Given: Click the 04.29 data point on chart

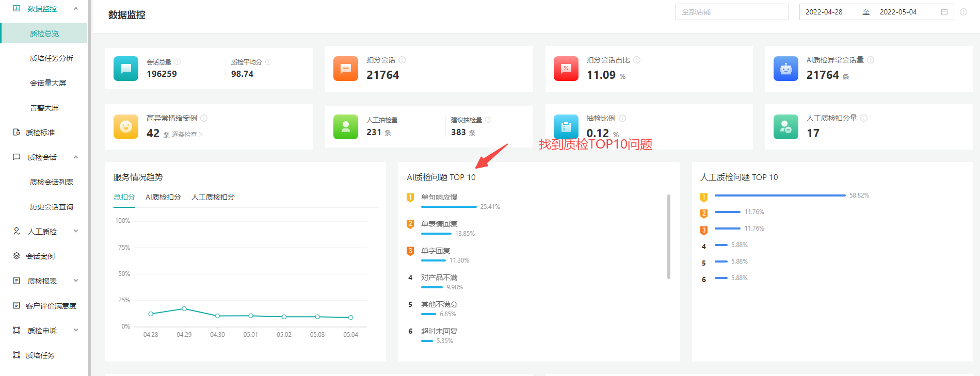Looking at the screenshot, I should [184, 308].
